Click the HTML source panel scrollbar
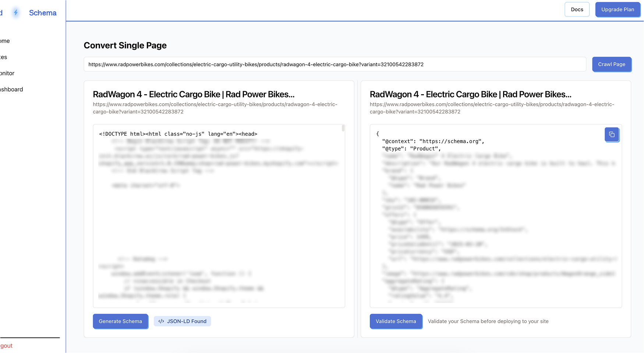Viewport: 644px width, 353px height. 343,128
